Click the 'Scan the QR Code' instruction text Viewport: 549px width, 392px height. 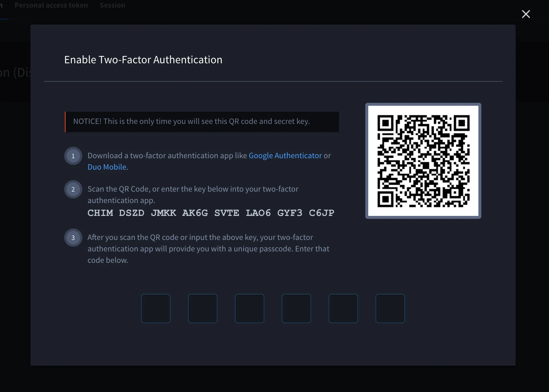pos(193,195)
